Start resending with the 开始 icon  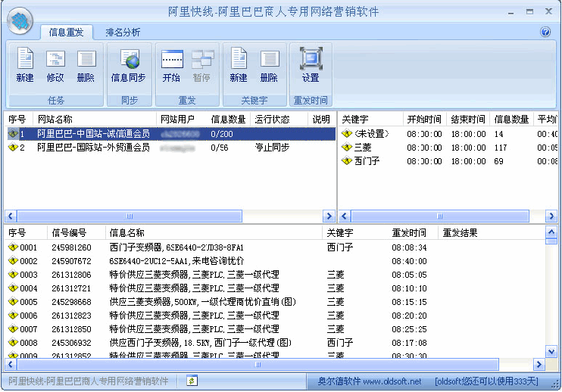point(172,59)
